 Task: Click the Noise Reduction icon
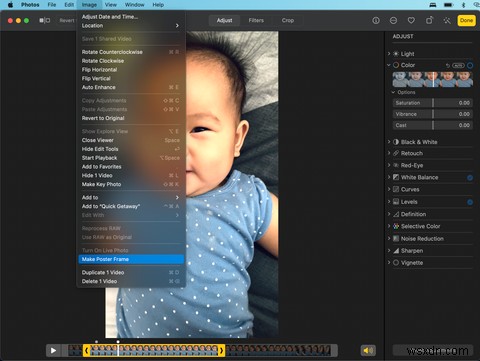[x=396, y=239]
